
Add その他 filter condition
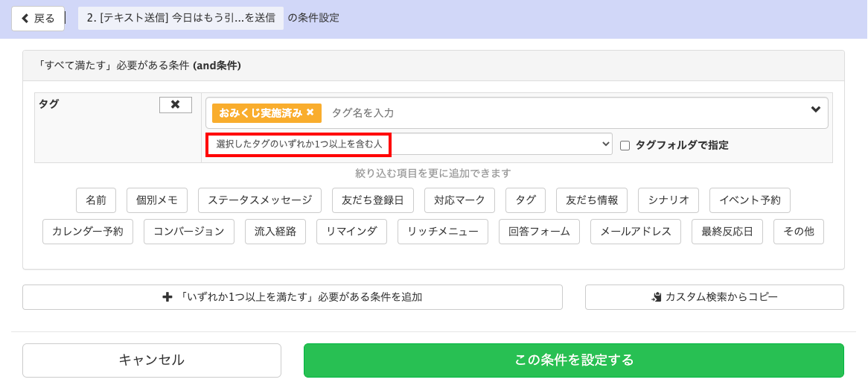(x=798, y=232)
